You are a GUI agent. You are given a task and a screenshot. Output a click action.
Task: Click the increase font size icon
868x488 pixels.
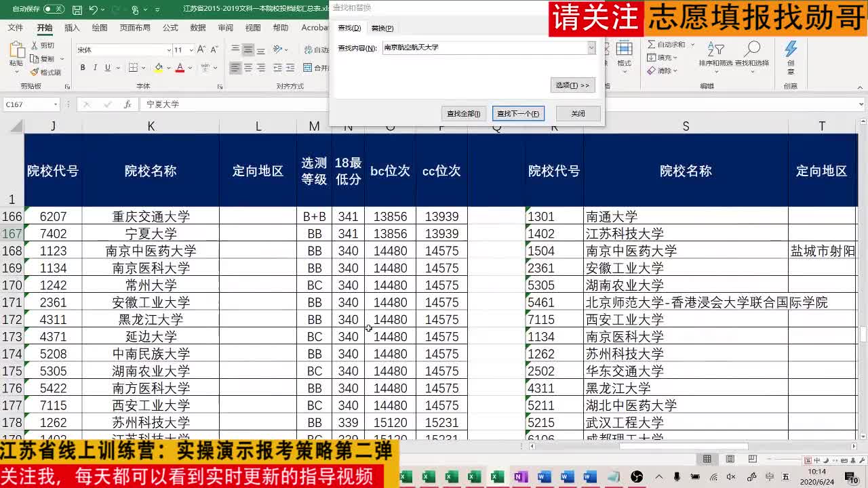(x=201, y=49)
